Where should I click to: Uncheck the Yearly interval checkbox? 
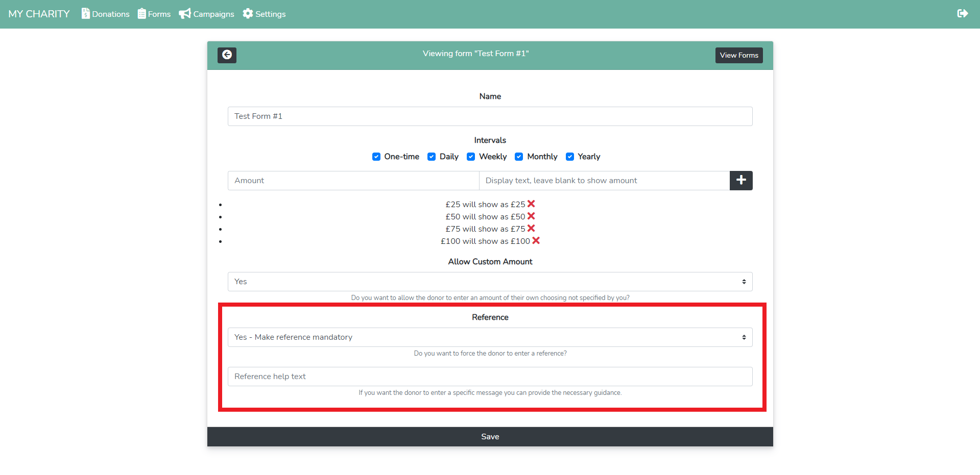point(570,157)
